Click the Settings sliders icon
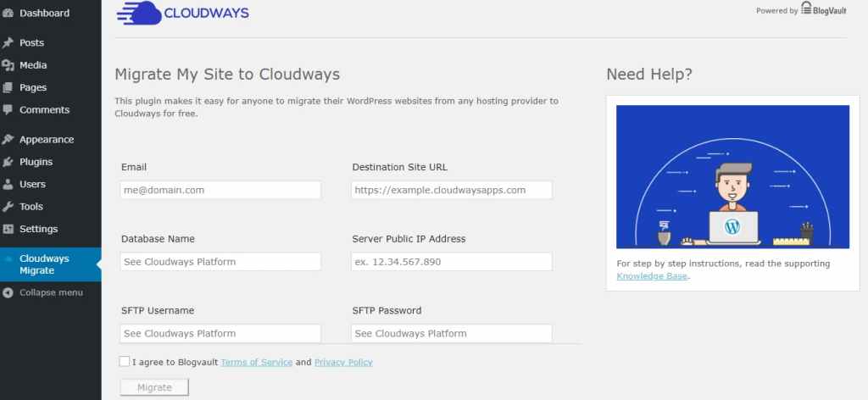The height and width of the screenshot is (400, 868). point(8,229)
